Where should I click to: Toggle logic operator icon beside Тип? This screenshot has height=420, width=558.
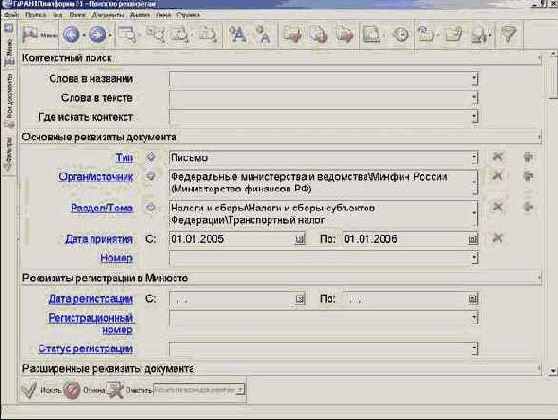click(x=151, y=157)
